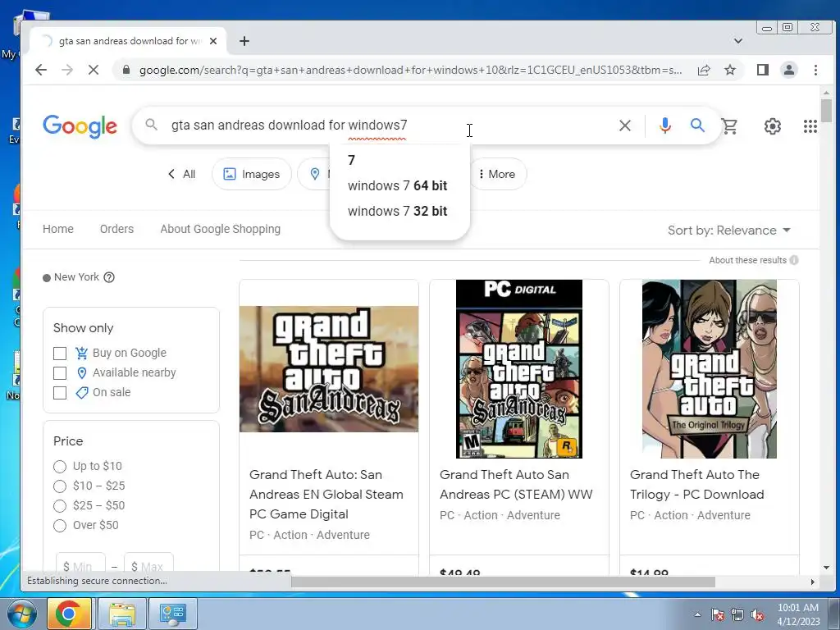Screen dimensions: 840x630
Task: Open 'Grand Theft Auto The Trilogy - PC Download' title
Action: coord(697,485)
